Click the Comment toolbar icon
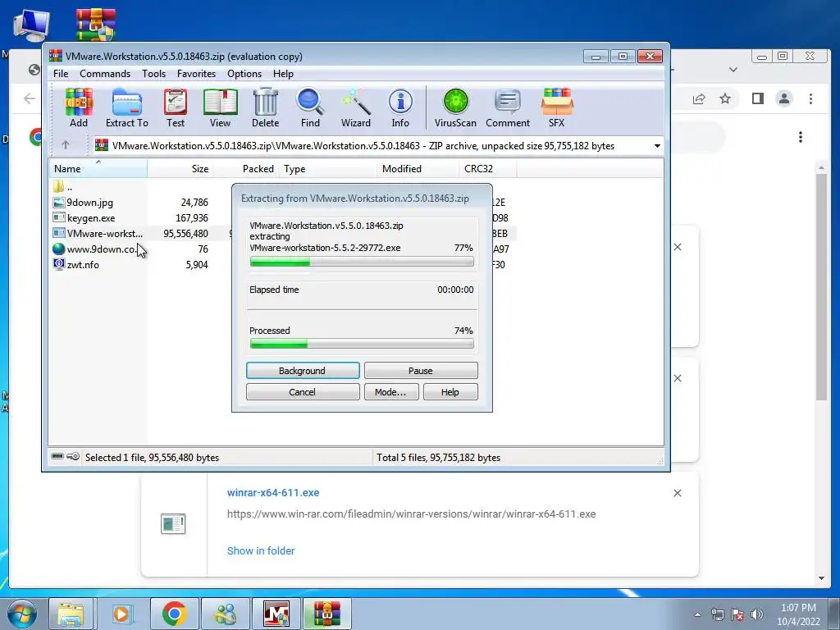The image size is (840, 630). (507, 107)
